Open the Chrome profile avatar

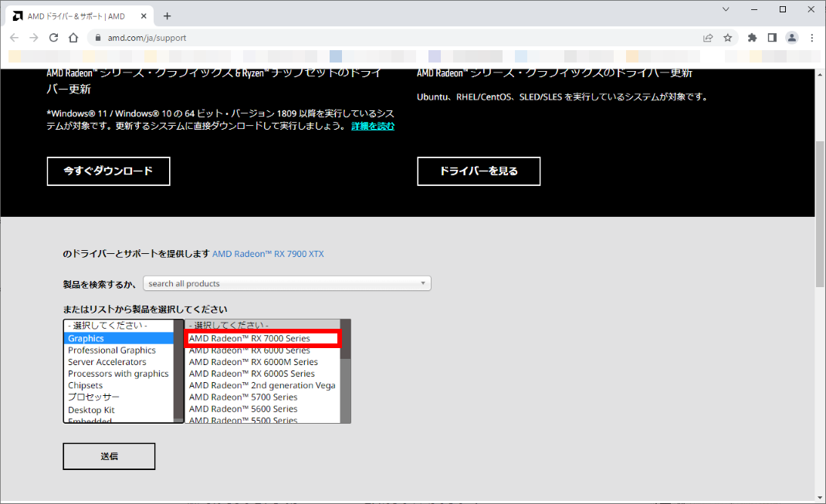pyautogui.click(x=792, y=38)
